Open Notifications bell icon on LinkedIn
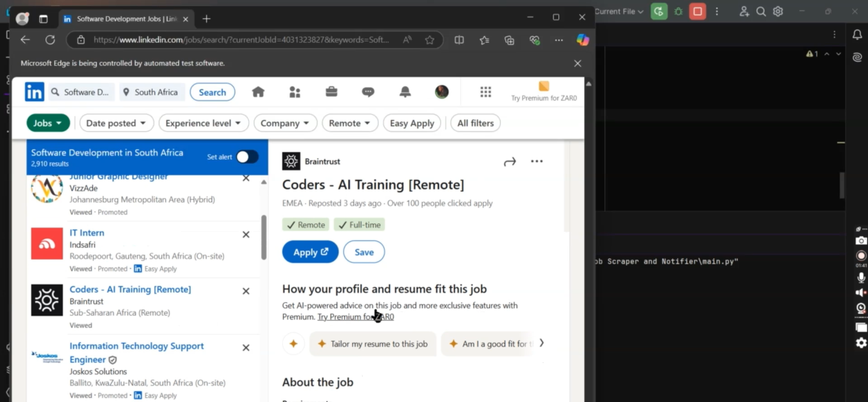Image resolution: width=868 pixels, height=402 pixels. [x=405, y=92]
